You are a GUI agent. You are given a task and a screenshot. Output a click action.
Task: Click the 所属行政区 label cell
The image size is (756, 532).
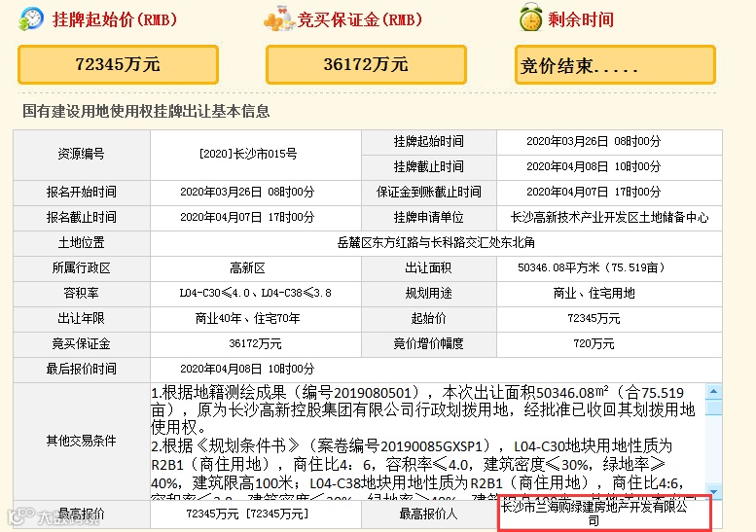pos(82,267)
